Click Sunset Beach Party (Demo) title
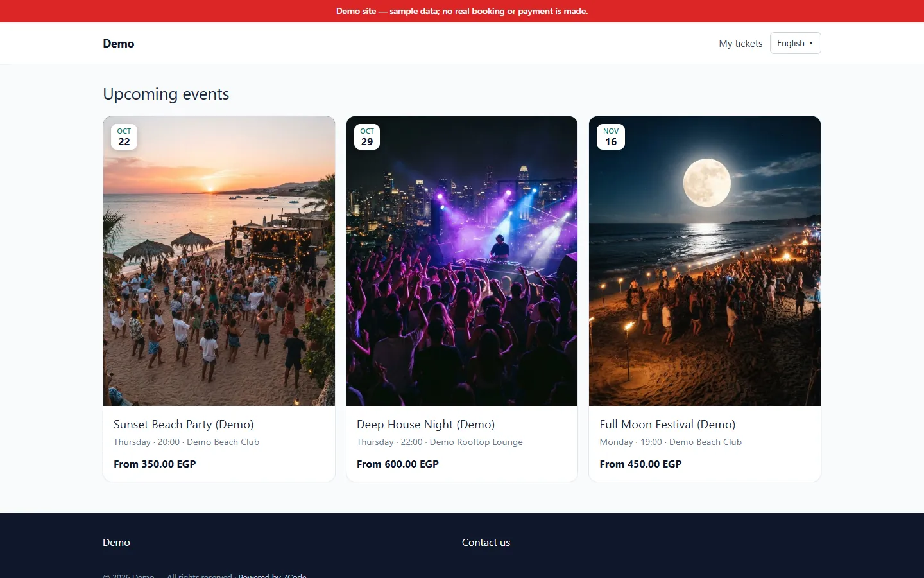The width and height of the screenshot is (924, 578). click(x=184, y=425)
